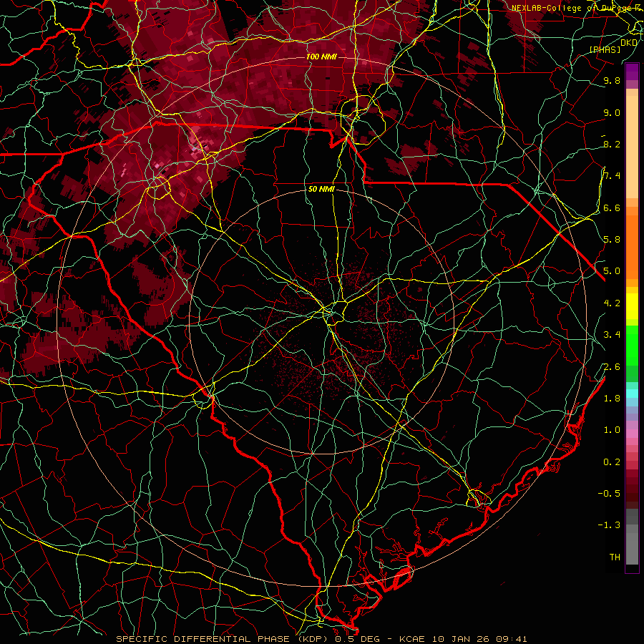The width and height of the screenshot is (644, 644).
Task: Click the yellow segment of the color bar
Action: (632, 306)
